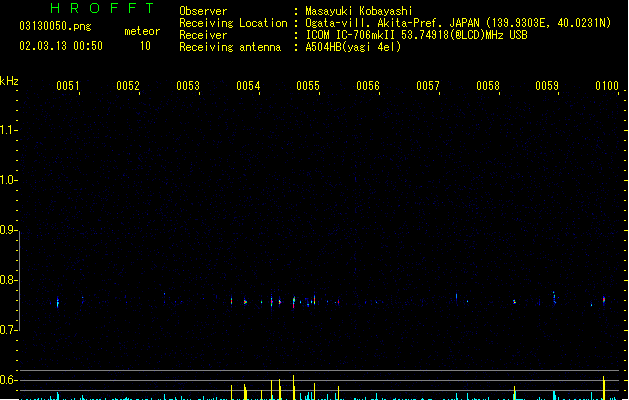Click time marker 0052

128,86
